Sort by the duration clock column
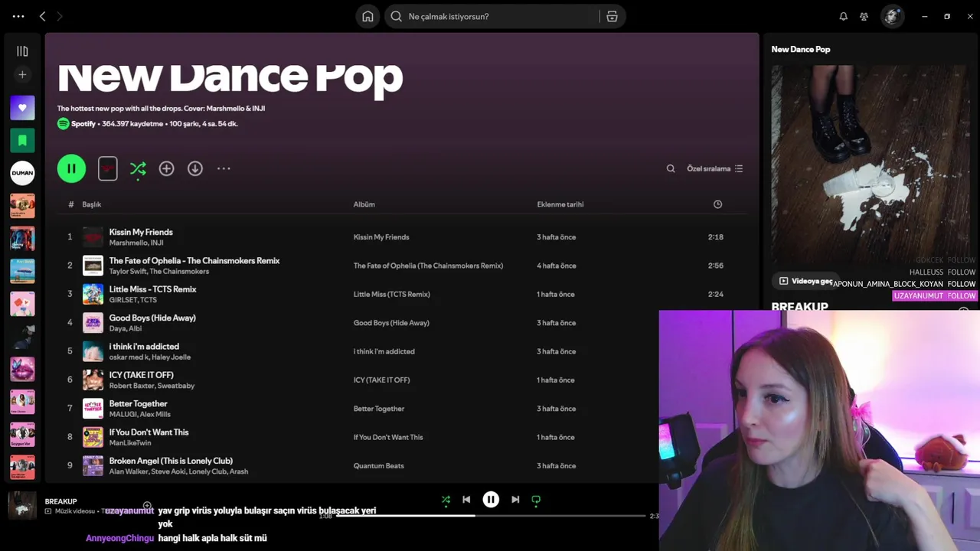Viewport: 980px width, 551px height. point(717,204)
